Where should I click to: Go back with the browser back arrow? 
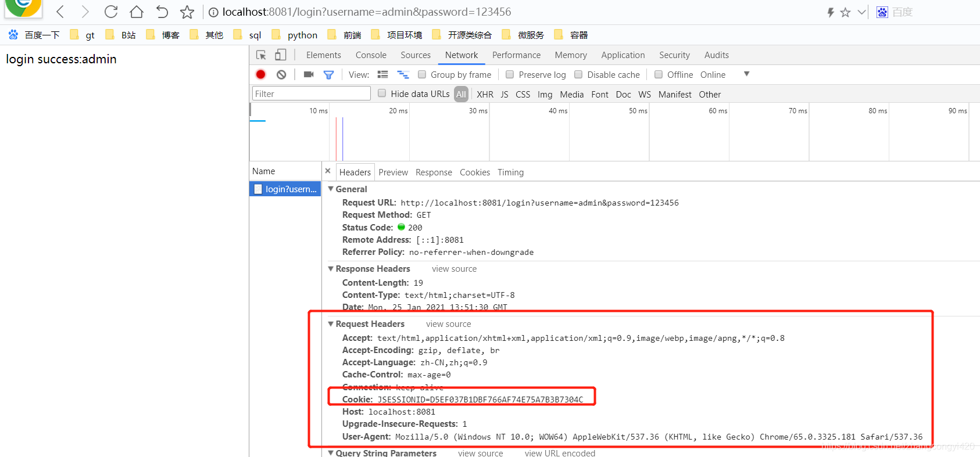[60, 12]
